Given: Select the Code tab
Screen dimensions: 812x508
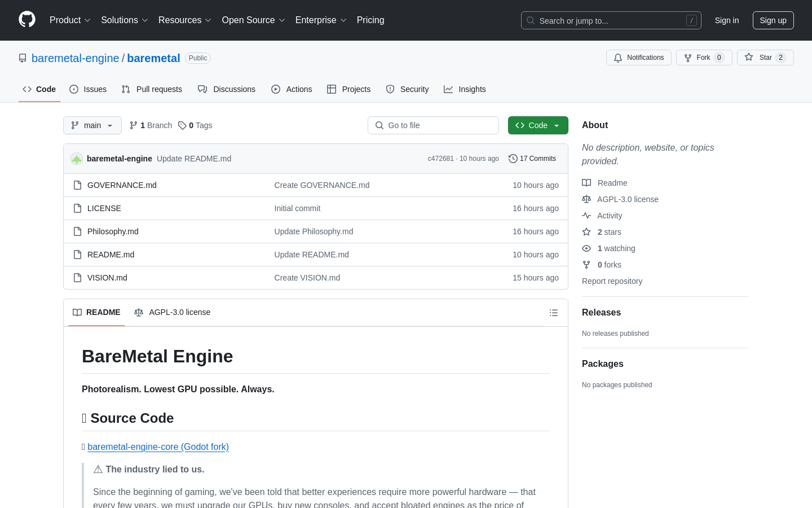Looking at the screenshot, I should coord(39,89).
